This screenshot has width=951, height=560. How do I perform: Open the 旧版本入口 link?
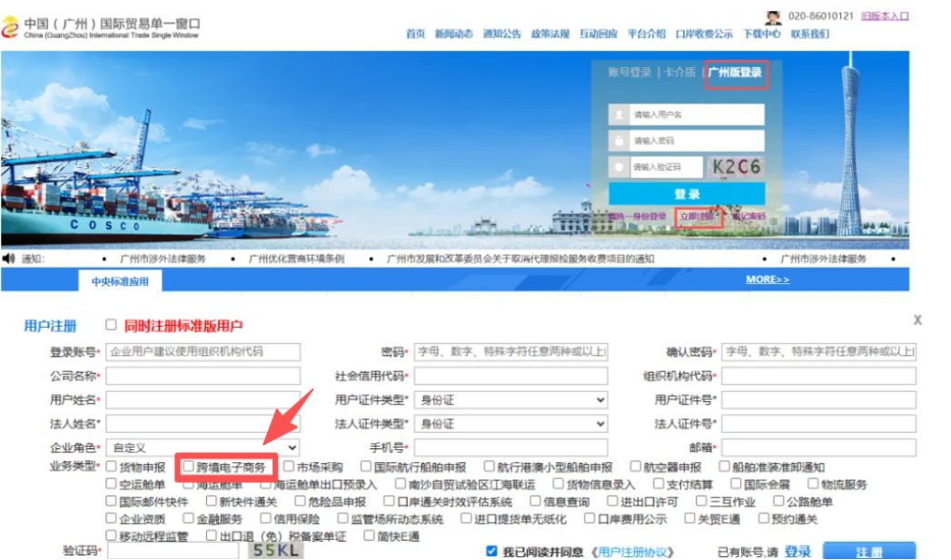click(x=885, y=16)
